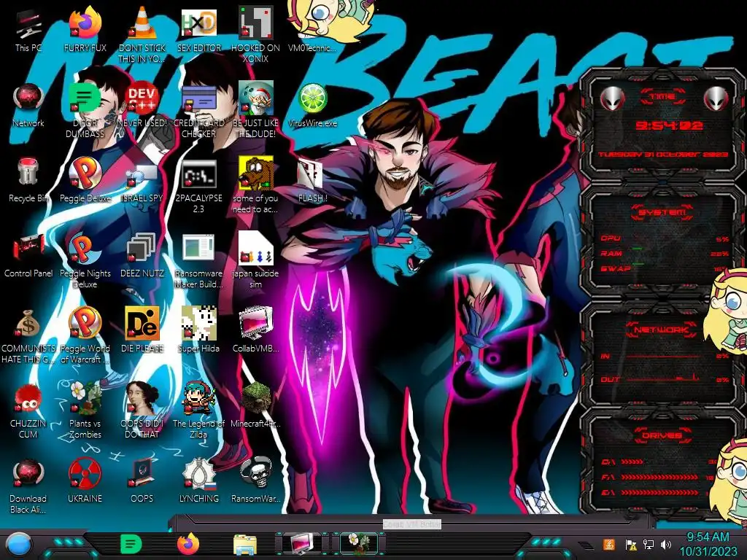Open the Ransomware Maker Builder shortcut

tap(198, 248)
